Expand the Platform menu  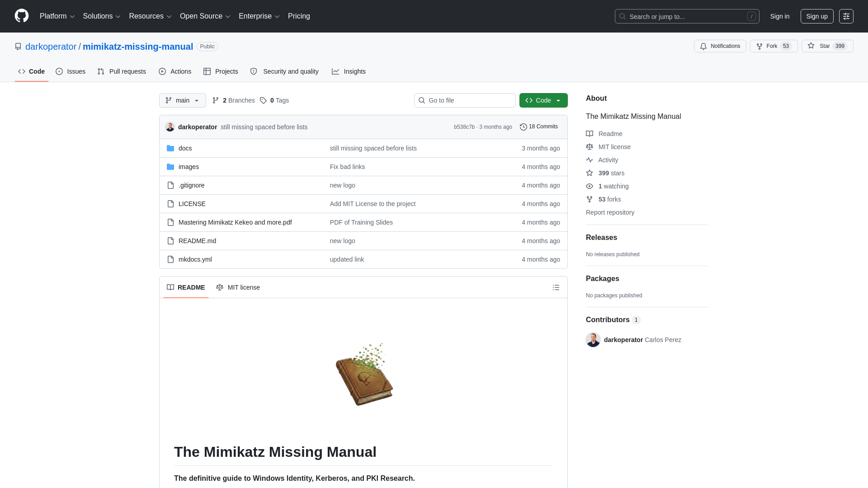pos(57,16)
